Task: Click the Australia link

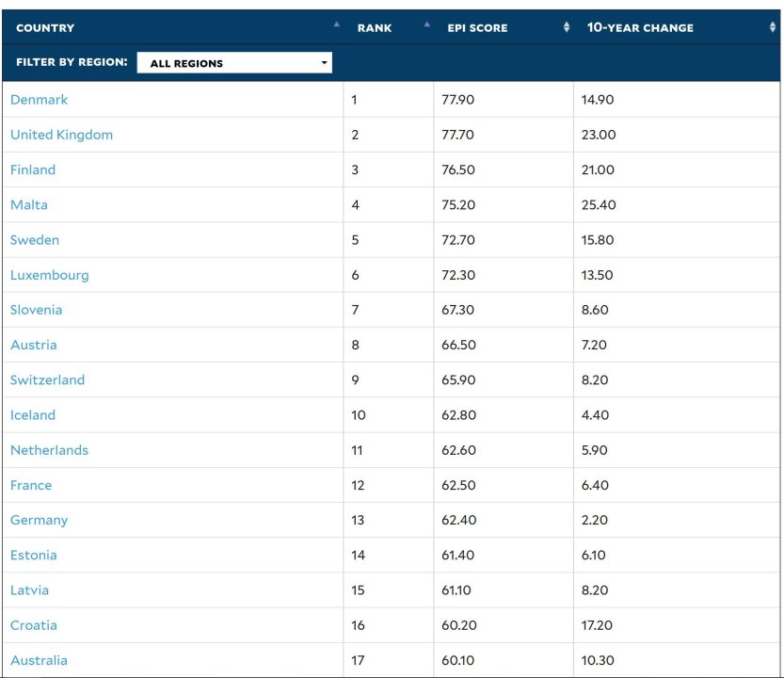Action: (x=39, y=660)
